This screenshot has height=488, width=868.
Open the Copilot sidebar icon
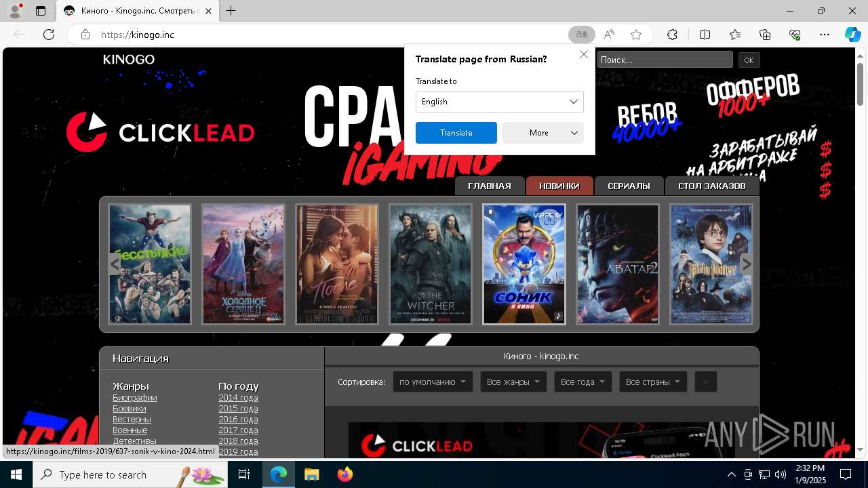pos(852,35)
